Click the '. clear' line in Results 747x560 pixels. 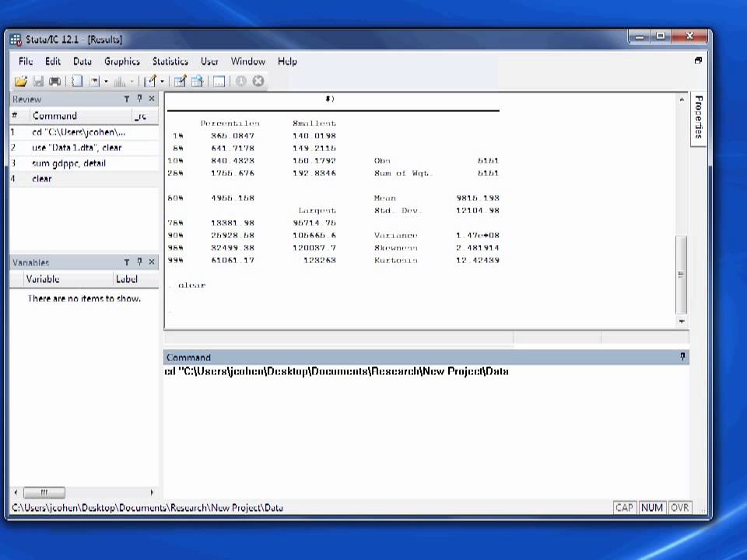click(188, 285)
